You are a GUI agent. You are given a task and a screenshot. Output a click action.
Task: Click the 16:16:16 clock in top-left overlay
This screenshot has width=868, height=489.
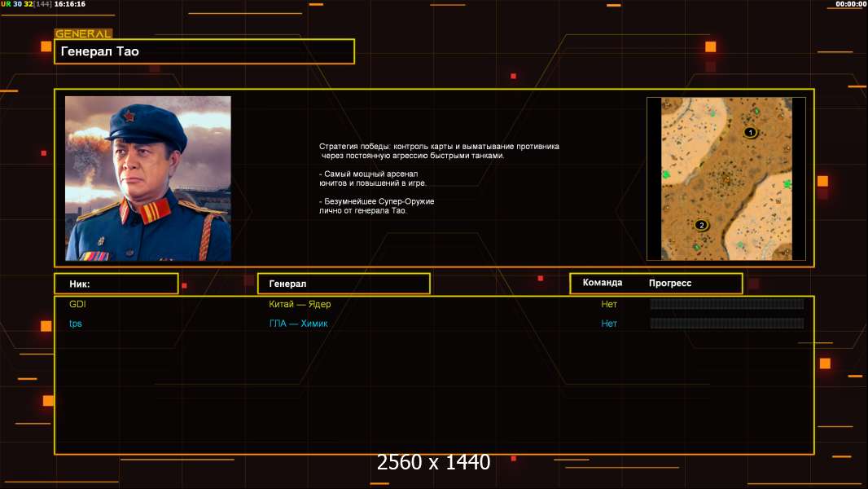(70, 4)
